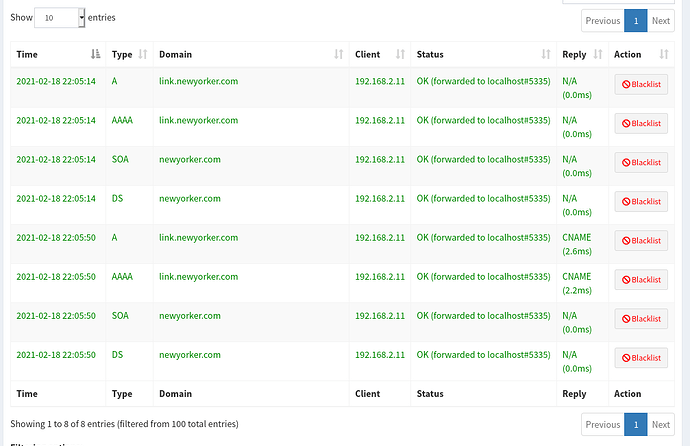The width and height of the screenshot is (690, 446).
Task: Sort by Reply column arrows icon
Action: [x=598, y=54]
